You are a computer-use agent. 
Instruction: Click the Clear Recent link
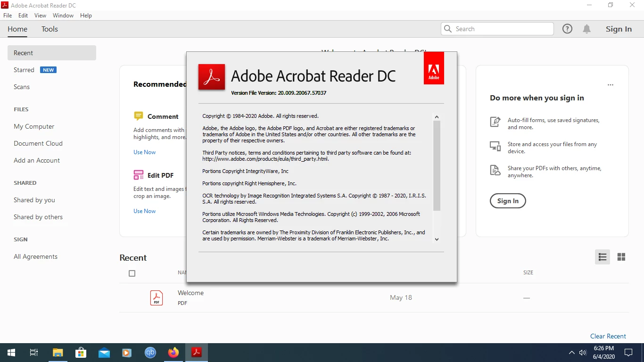(608, 336)
